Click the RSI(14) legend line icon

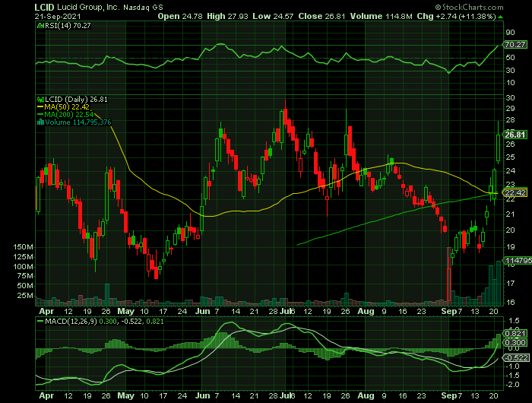point(40,25)
